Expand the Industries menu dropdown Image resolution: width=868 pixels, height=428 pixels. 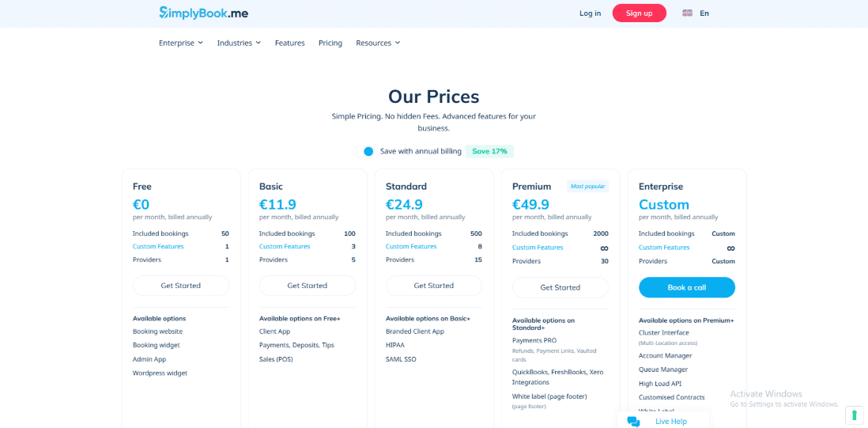tap(240, 43)
